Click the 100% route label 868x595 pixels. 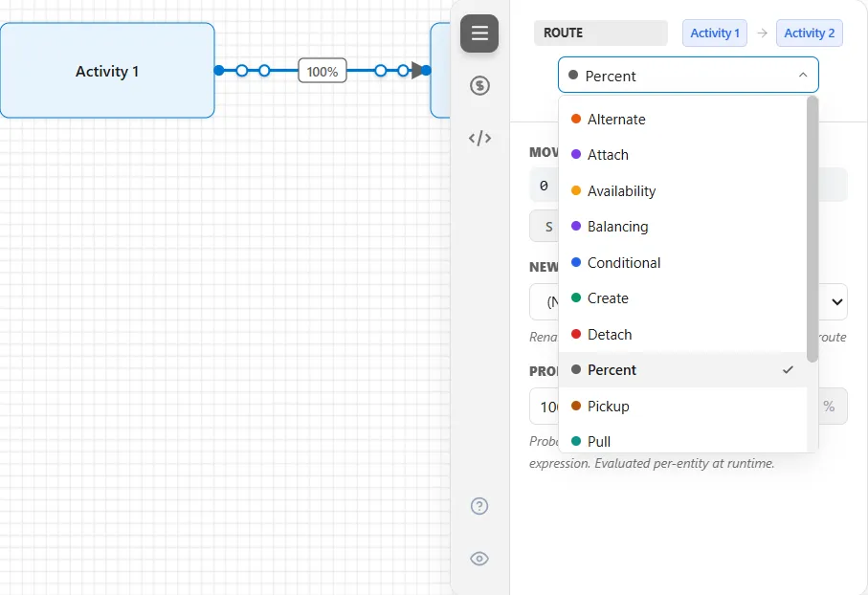click(x=323, y=71)
